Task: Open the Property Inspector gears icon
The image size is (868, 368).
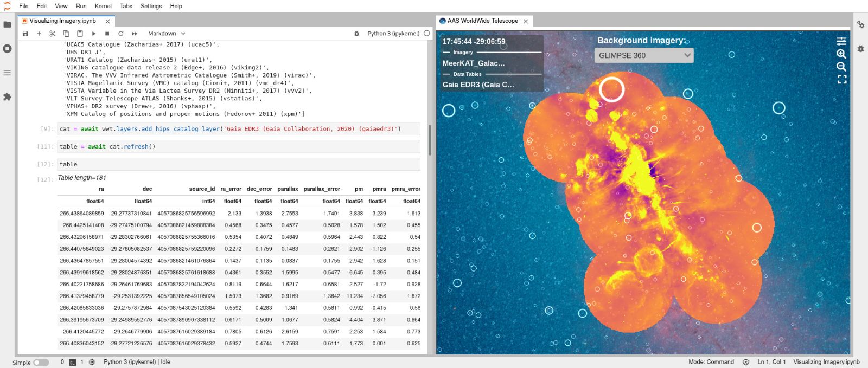Action: (860, 24)
